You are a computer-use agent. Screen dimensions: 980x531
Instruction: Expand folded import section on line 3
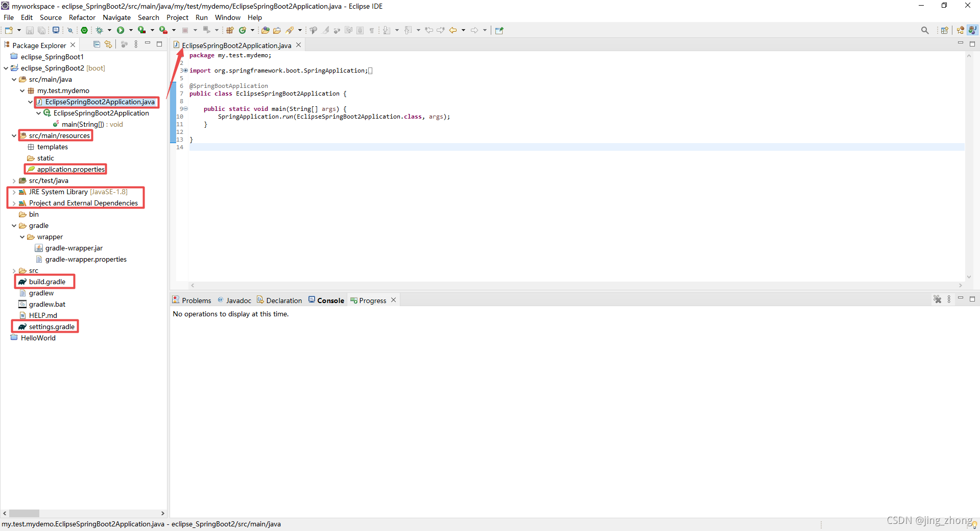[185, 71]
